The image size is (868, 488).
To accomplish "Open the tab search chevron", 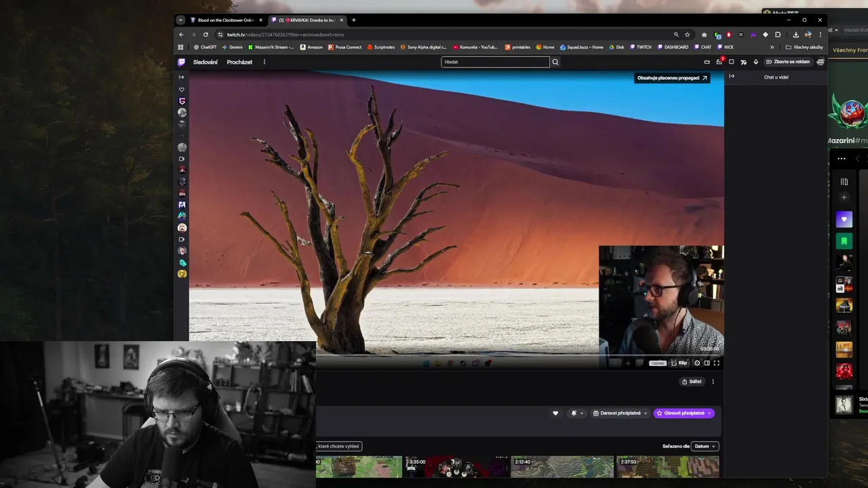I will click(180, 20).
